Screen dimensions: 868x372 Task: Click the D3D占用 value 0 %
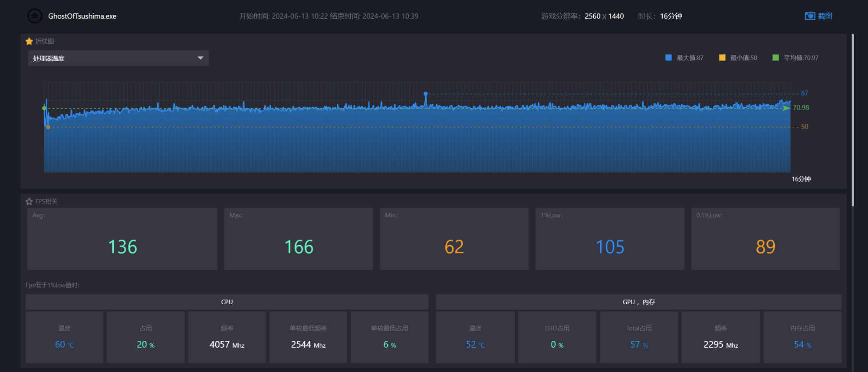557,345
